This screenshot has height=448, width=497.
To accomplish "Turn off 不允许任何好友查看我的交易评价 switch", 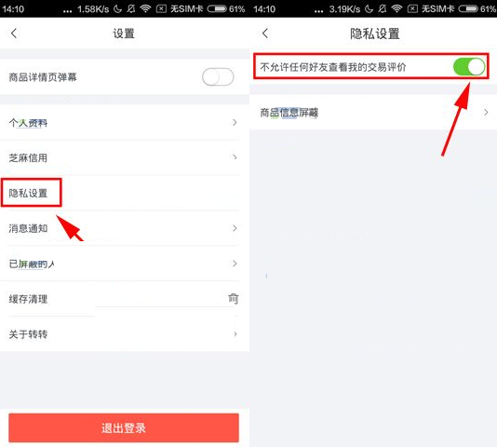I will (469, 67).
